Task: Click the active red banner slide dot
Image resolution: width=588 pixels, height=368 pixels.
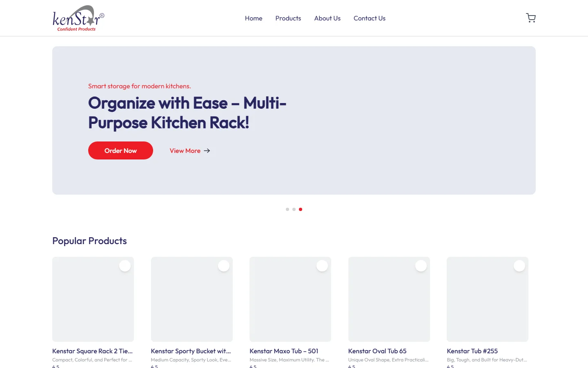Action: [301, 209]
